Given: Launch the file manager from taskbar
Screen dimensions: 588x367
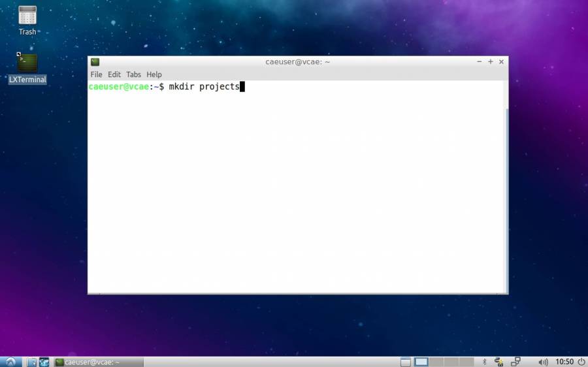Looking at the screenshot, I should point(32,362).
